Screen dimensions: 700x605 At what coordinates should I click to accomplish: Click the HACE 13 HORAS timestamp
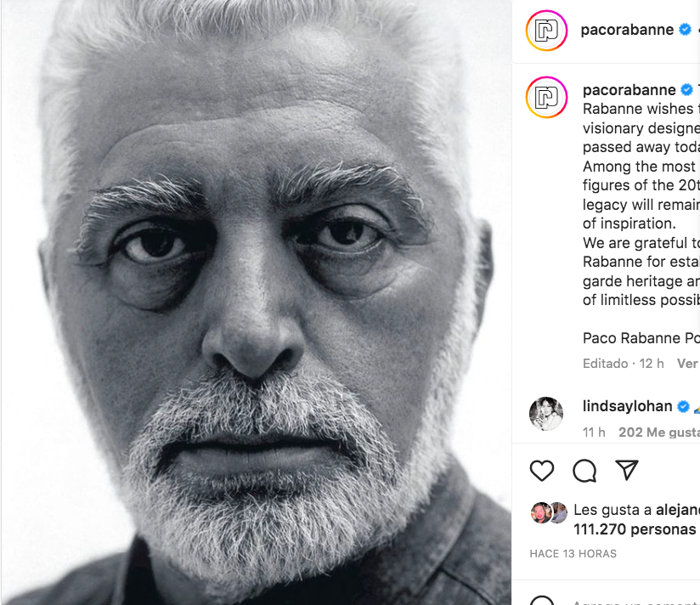[573, 554]
